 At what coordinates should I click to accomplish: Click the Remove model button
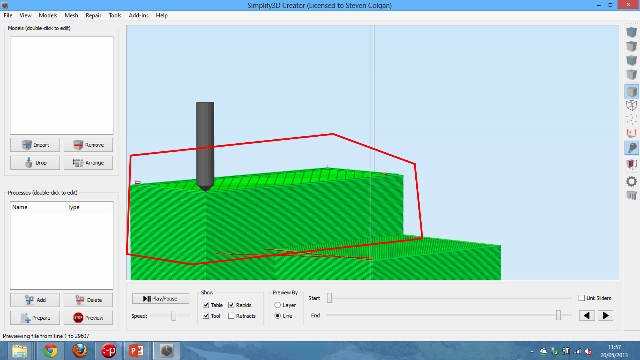pos(88,145)
